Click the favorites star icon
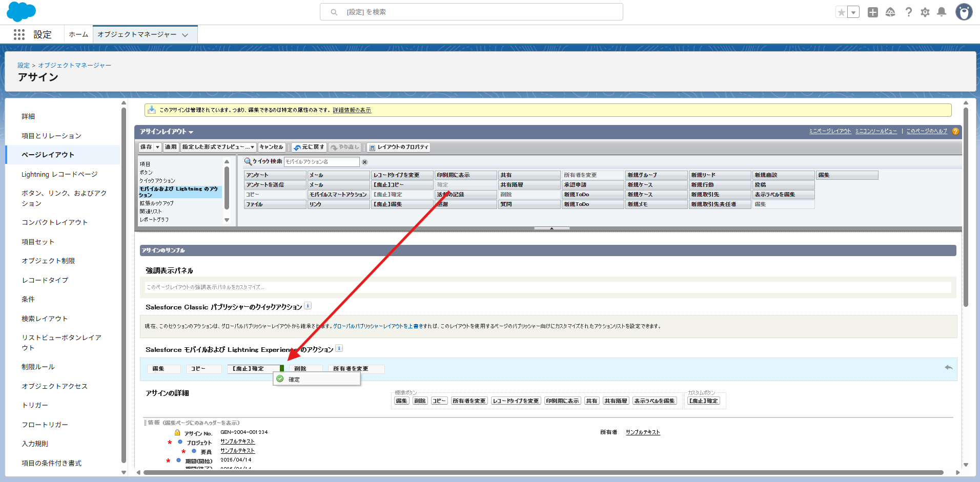 (x=841, y=12)
